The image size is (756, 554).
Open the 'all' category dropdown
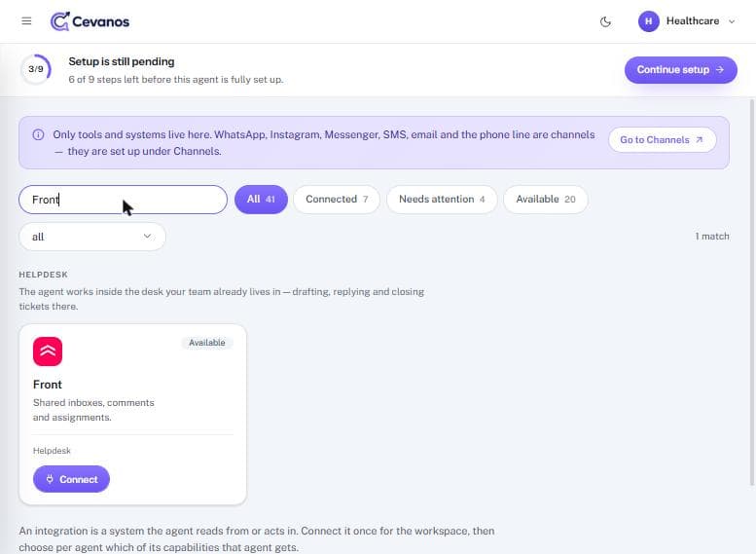[92, 237]
